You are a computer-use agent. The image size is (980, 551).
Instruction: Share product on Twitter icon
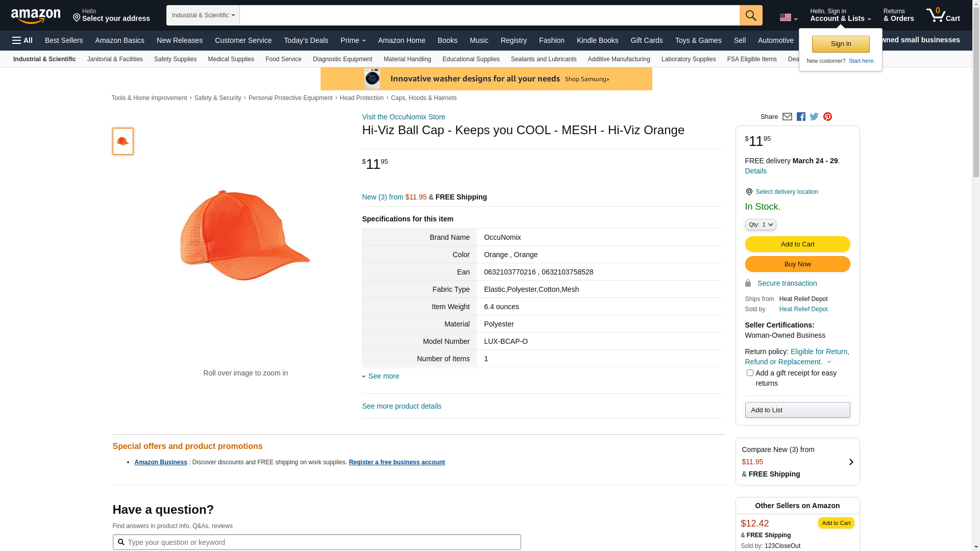pos(814,117)
